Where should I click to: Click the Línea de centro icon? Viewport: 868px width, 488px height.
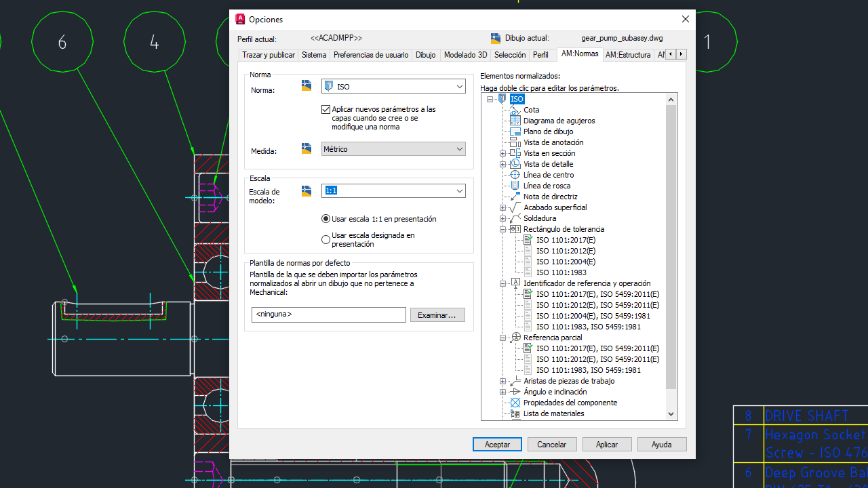point(515,175)
